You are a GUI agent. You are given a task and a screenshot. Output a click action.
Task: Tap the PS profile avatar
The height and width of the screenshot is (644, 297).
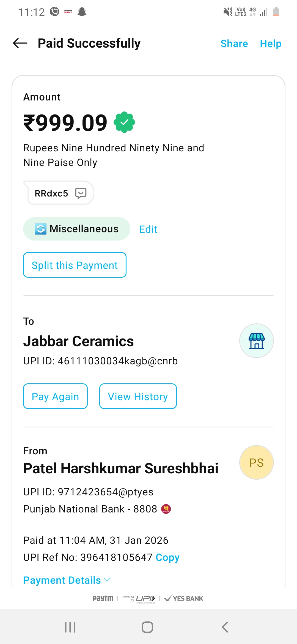point(256,462)
